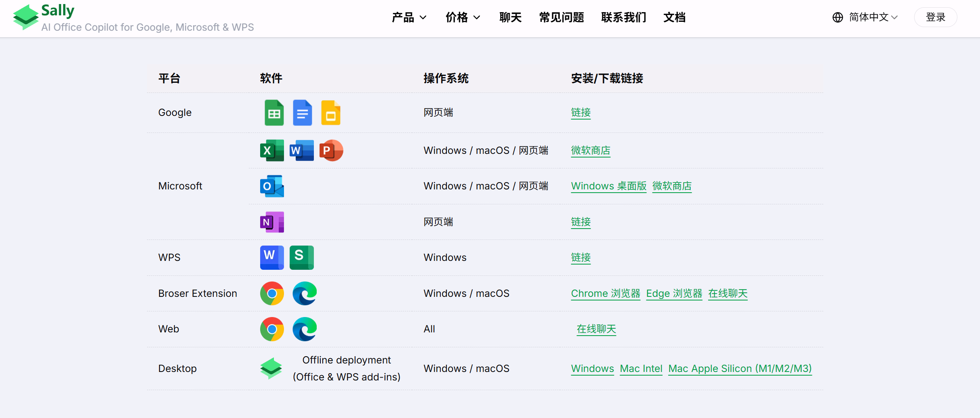Viewport: 980px width, 418px height.
Task: Click Edge icon in Broser Extension row
Action: (305, 294)
